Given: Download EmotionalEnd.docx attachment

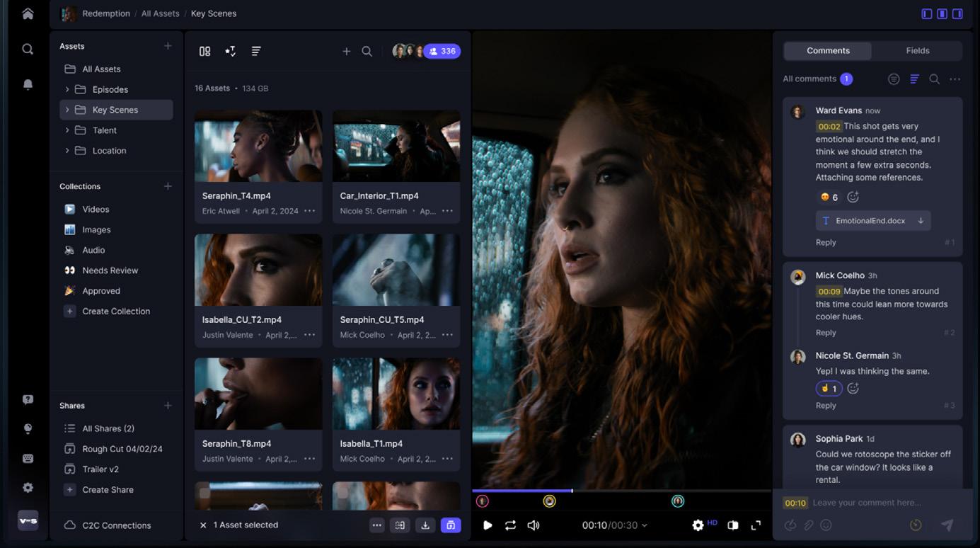Looking at the screenshot, I should pyautogui.click(x=921, y=221).
